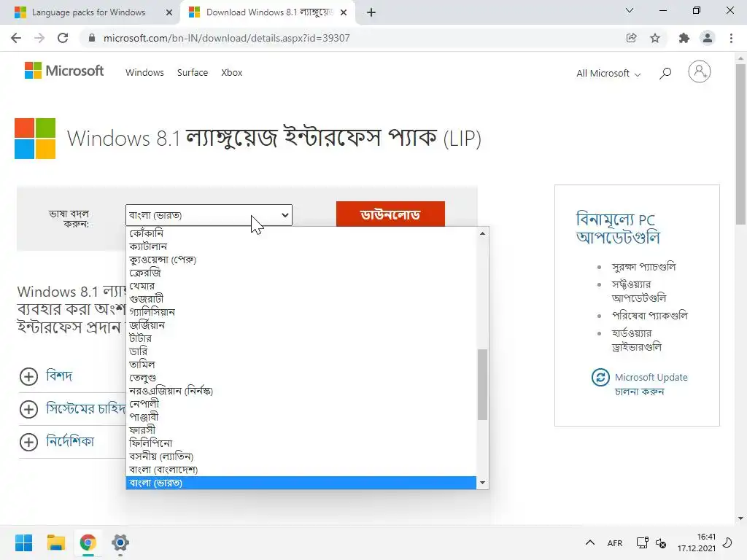The width and height of the screenshot is (747, 560).
Task: Select বসনীয় (ল্যাতিন) option
Action: click(301, 456)
